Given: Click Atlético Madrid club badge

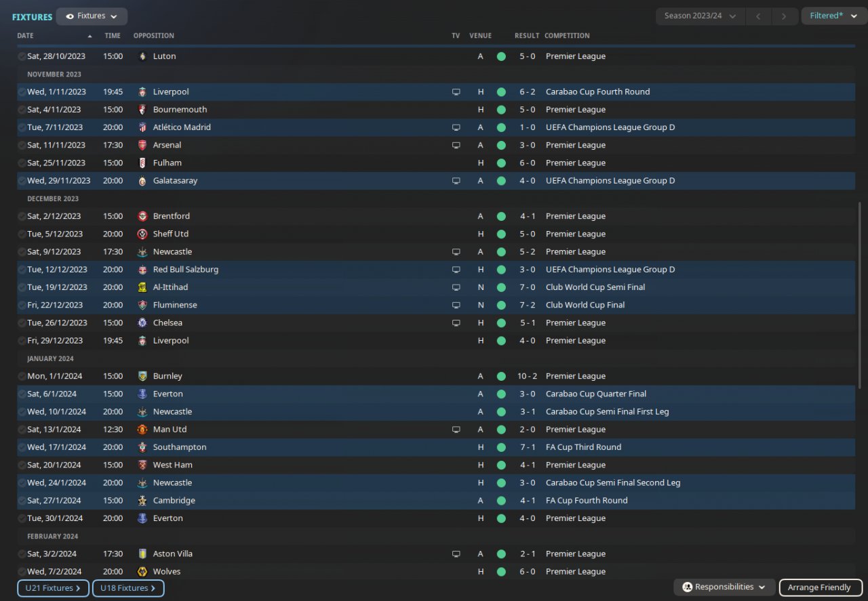Looking at the screenshot, I should [142, 127].
